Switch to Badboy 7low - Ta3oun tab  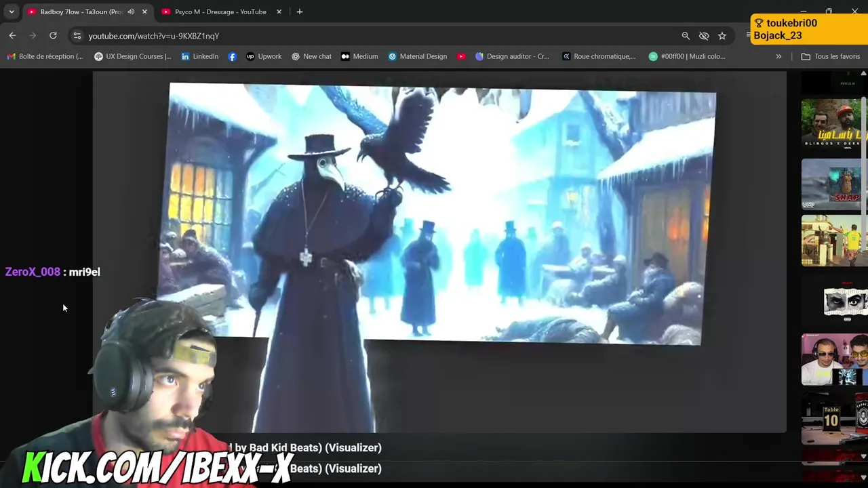81,12
